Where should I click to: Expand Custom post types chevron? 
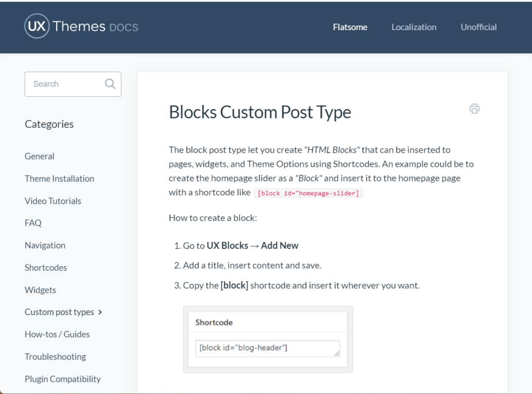coord(100,312)
